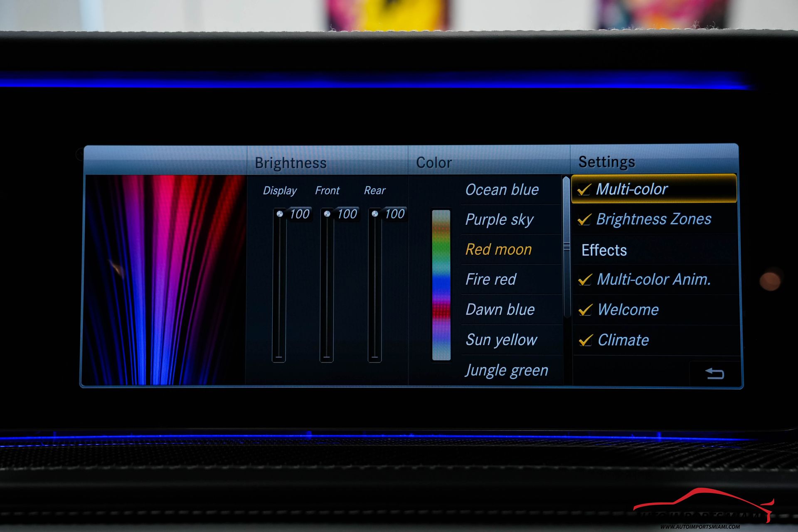Select the Red moon color
Image resolution: width=798 pixels, height=532 pixels.
498,250
